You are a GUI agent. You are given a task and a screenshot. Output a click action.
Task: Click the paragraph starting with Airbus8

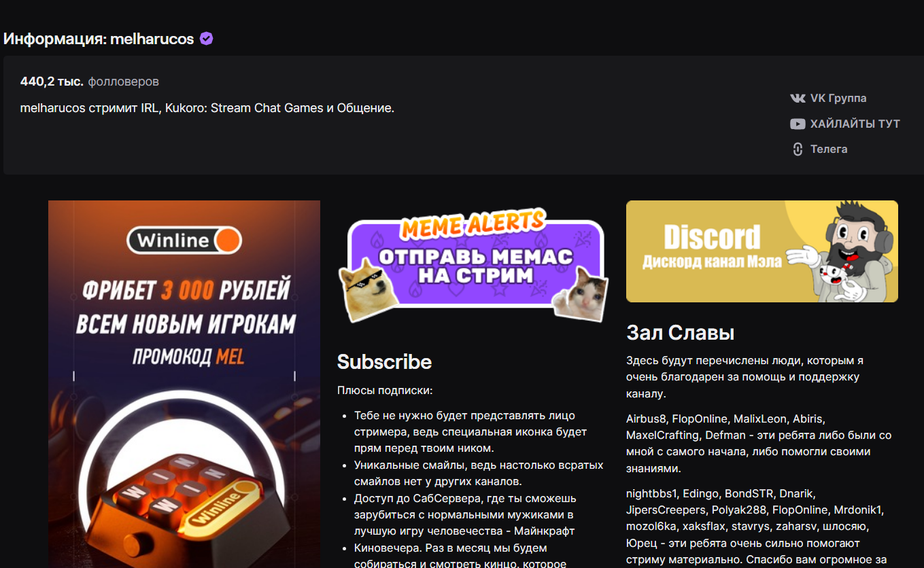point(759,444)
